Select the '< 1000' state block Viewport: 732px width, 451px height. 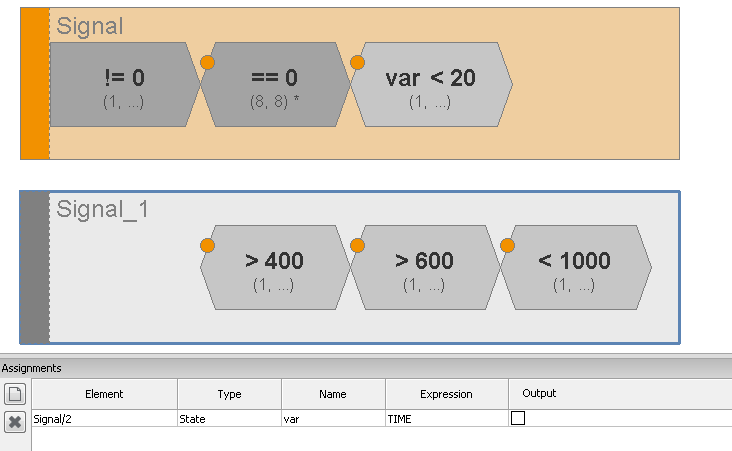[x=576, y=268]
